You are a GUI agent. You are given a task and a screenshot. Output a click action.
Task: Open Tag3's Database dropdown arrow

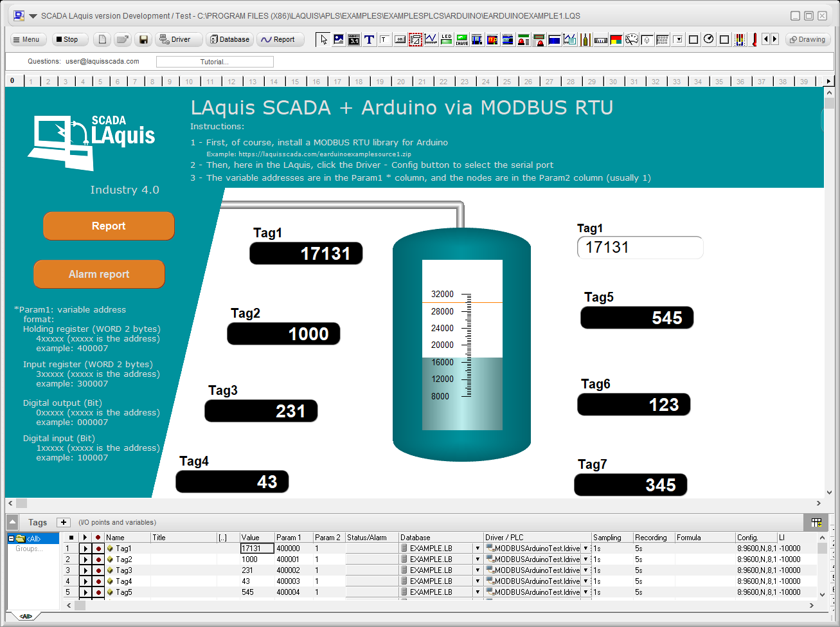[478, 570]
